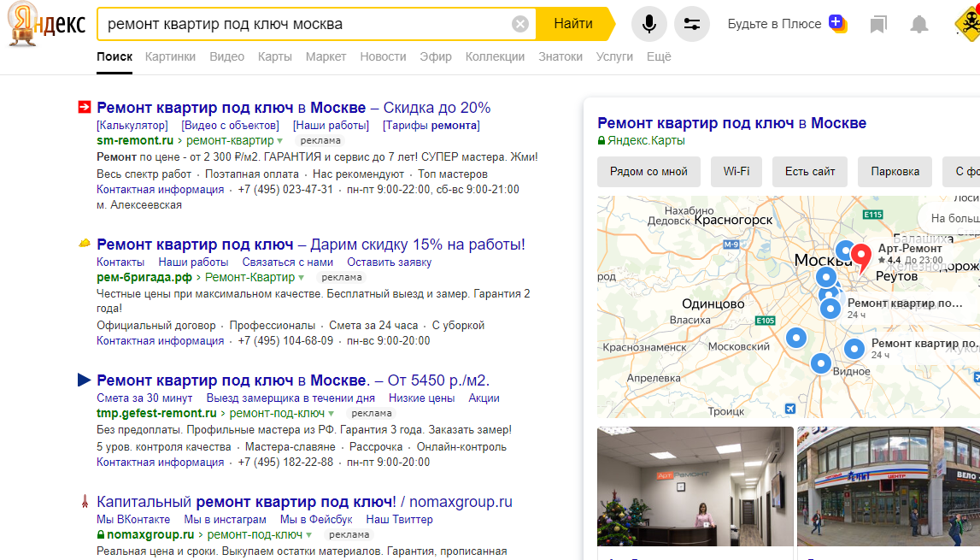Click the Plus badge icon
This screenshot has width=980, height=560.
837,23
